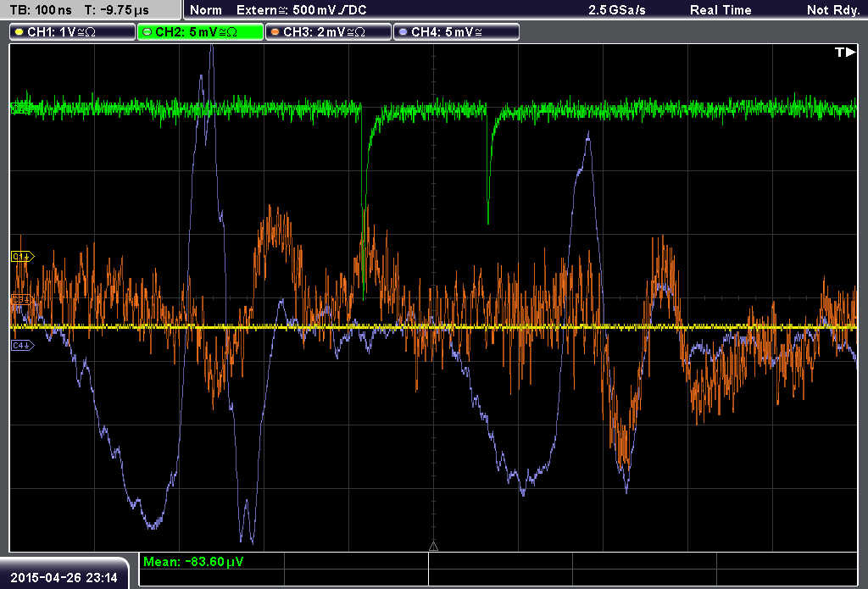Click the yellow dot in the CH1 tab
The width and height of the screenshot is (868, 589).
[19, 32]
